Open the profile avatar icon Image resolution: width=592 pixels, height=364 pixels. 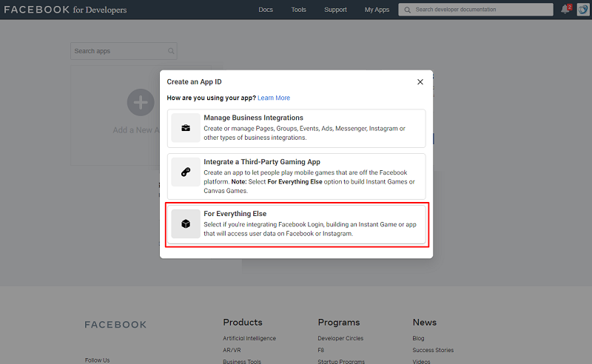[583, 10]
